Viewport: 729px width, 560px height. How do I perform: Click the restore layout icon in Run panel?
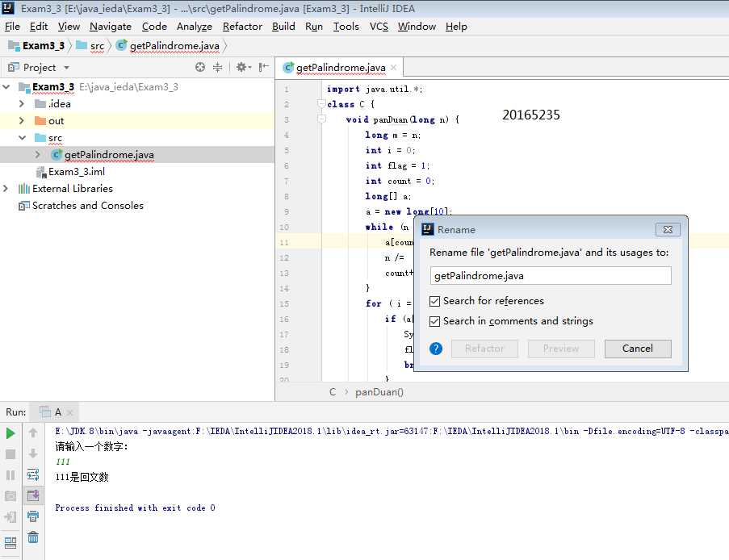point(10,542)
